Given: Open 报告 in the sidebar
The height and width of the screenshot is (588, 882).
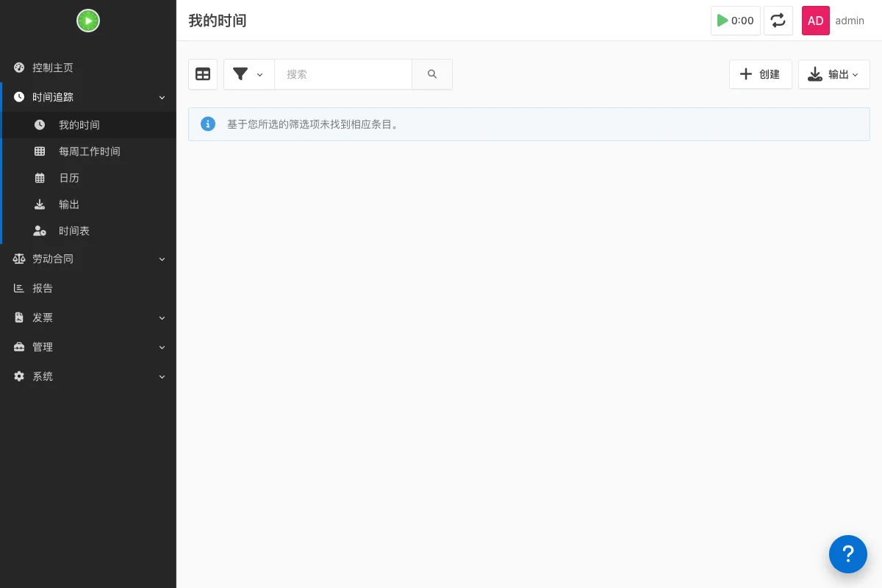Looking at the screenshot, I should 88,288.
